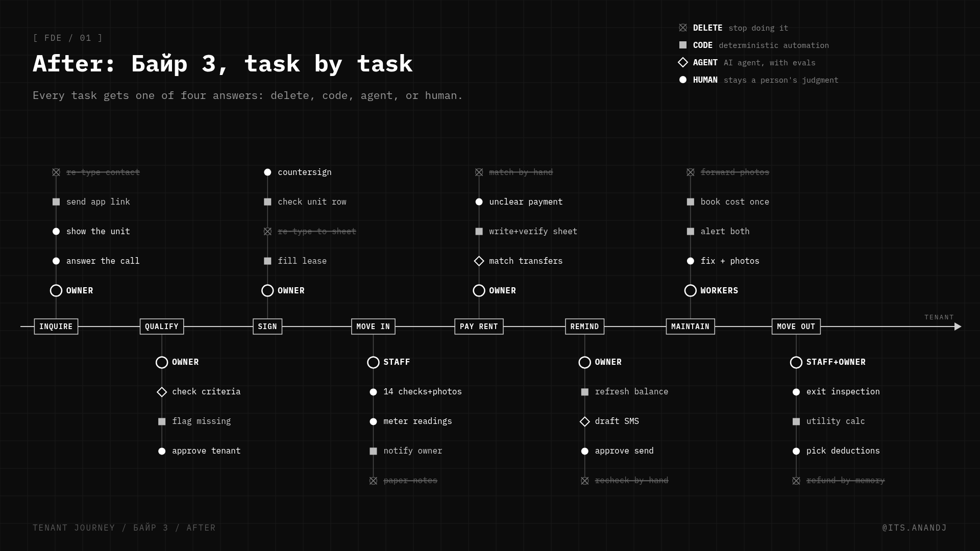Click the OWNER ring above PAY RENT
The width and height of the screenshot is (980, 551).
[479, 291]
